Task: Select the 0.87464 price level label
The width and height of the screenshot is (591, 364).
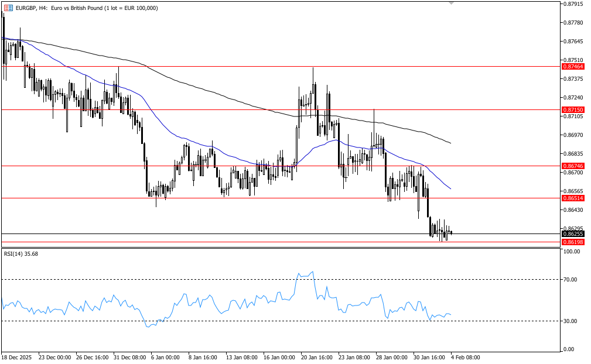Action: [572, 67]
